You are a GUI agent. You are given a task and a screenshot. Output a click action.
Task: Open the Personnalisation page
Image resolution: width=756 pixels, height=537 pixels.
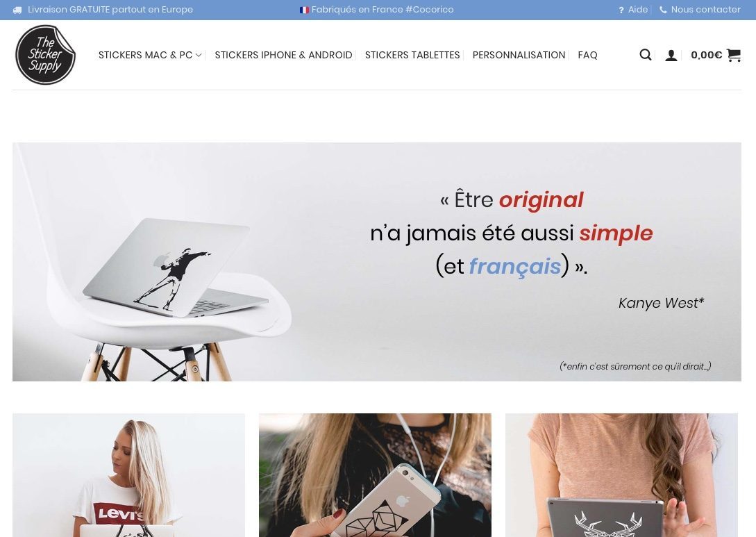coord(519,55)
